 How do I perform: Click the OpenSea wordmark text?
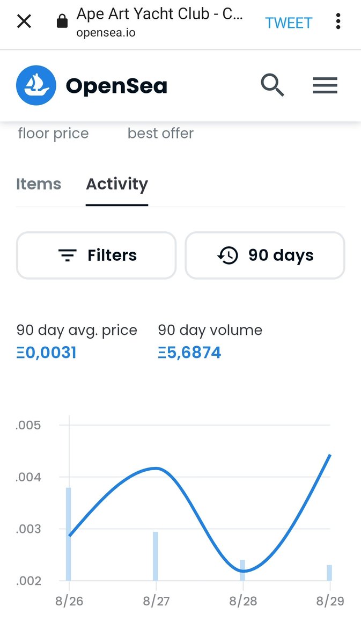click(116, 86)
